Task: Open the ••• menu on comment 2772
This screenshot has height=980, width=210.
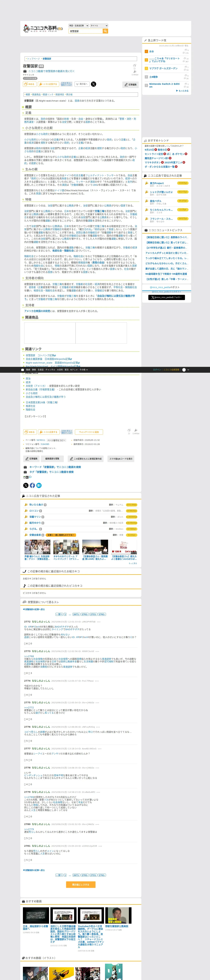Action: click(x=99, y=622)
